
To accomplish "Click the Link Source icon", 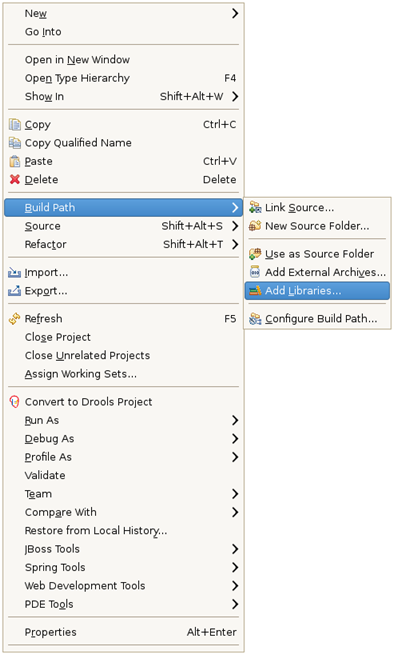I will (x=255, y=207).
